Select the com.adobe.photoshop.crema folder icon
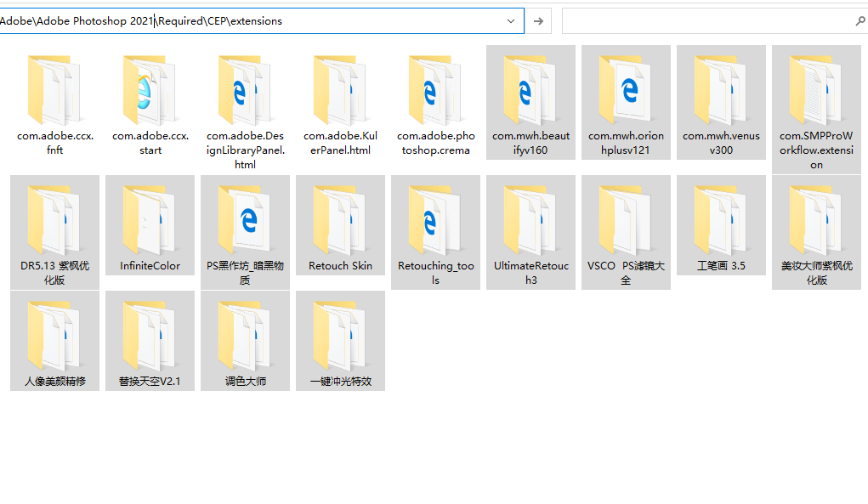The width and height of the screenshot is (868, 504). point(435,90)
